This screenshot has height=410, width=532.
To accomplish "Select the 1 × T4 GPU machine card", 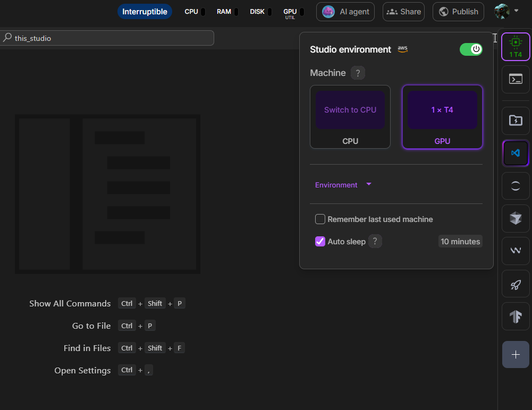I will tap(442, 110).
